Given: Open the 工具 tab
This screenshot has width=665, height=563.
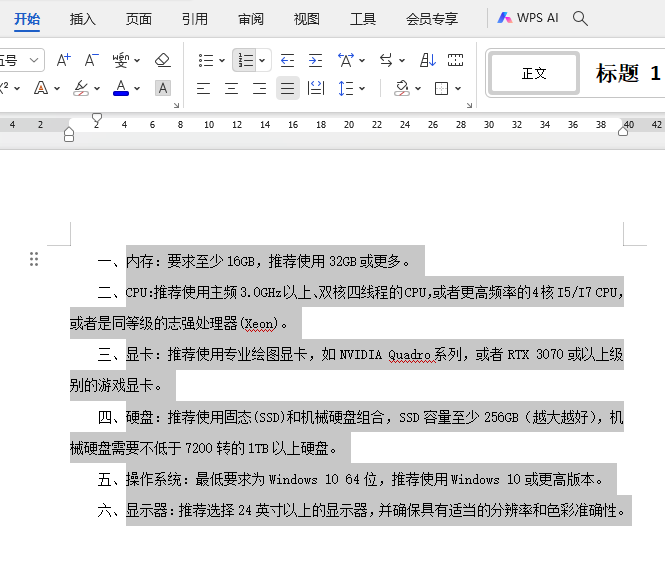Looking at the screenshot, I should (x=363, y=19).
